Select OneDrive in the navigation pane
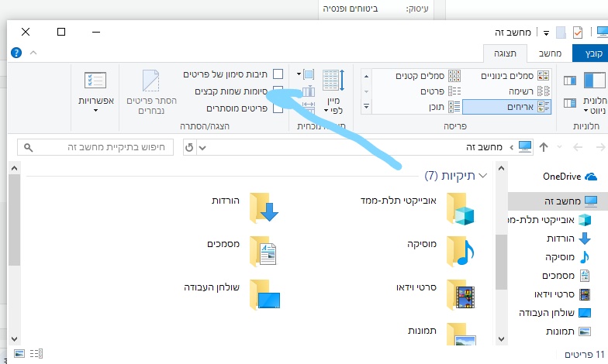The image size is (608, 364). (569, 177)
